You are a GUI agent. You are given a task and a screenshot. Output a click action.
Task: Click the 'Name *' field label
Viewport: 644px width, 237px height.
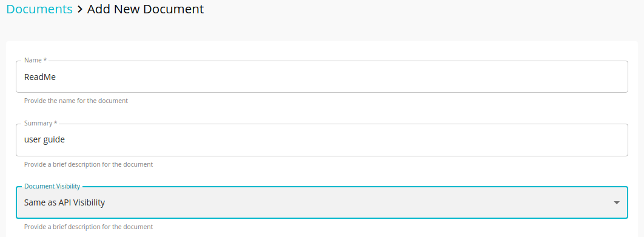35,60
